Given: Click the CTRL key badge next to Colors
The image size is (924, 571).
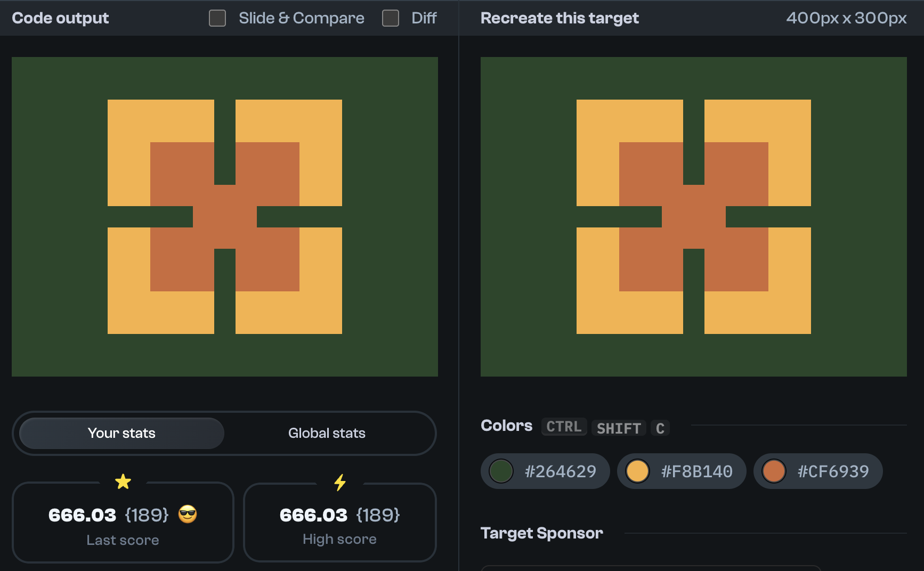Looking at the screenshot, I should tap(563, 426).
